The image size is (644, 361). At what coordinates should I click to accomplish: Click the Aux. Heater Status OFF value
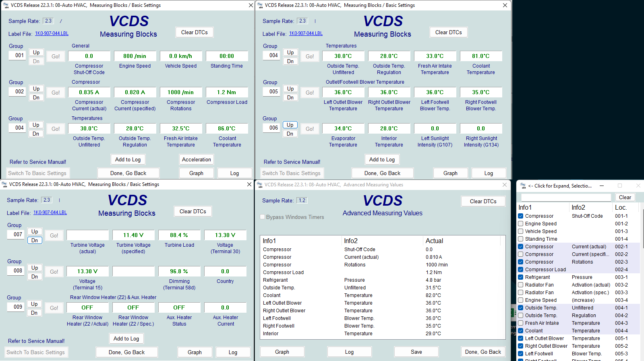point(179,307)
